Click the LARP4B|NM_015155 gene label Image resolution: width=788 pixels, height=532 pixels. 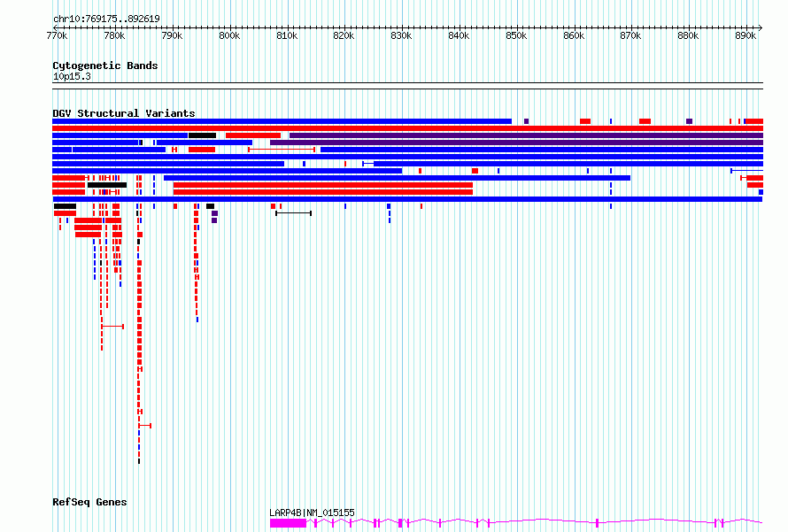(312, 513)
